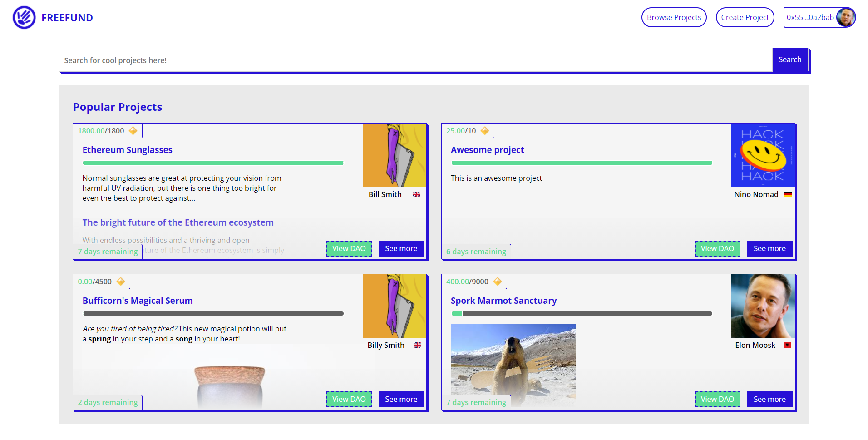Viewport: 868px width, 440px height.
Task: Click '7 days remaining' on Spork Marmot Sanctuary
Action: point(476,402)
